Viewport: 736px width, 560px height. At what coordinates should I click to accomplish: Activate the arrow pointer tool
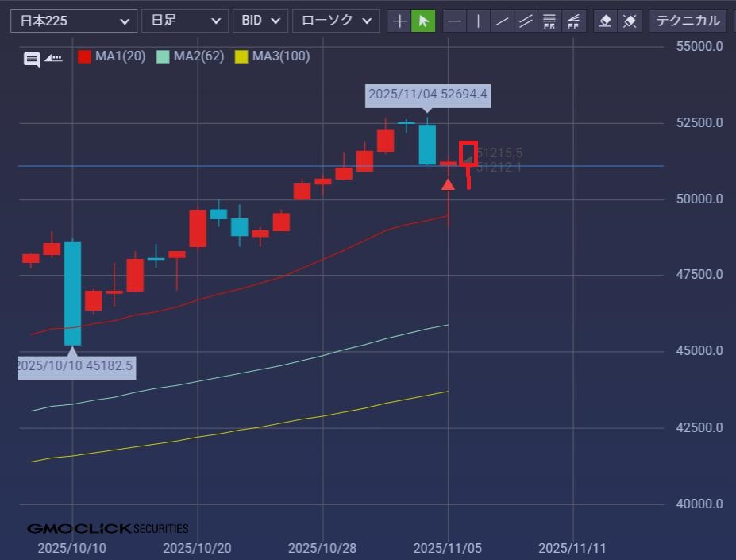tap(424, 21)
